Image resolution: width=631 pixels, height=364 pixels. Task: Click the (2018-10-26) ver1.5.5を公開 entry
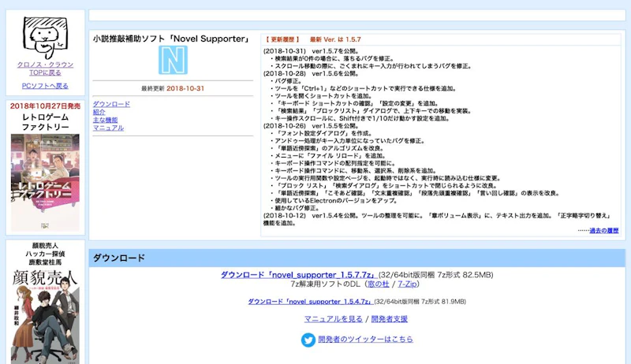[312, 126]
